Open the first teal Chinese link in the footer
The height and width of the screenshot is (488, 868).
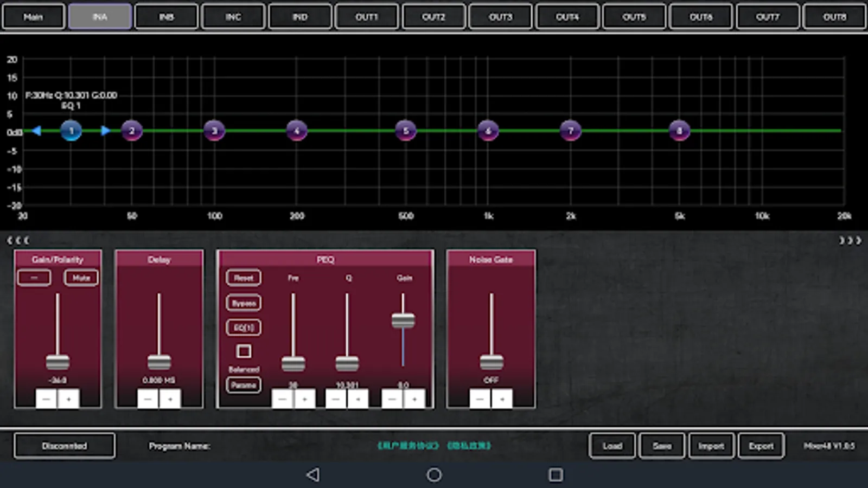[408, 446]
